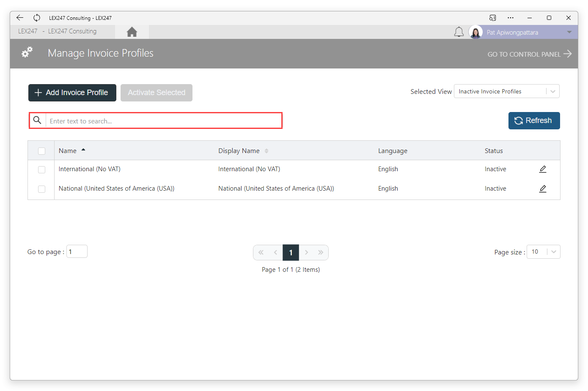
Task: Check the National (United States) row checkbox
Action: pyautogui.click(x=41, y=189)
